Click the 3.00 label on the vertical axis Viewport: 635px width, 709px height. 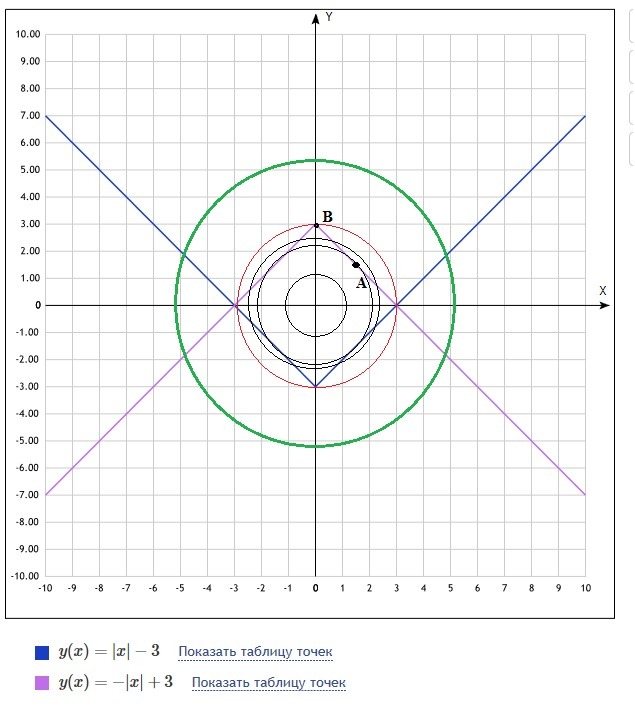(x=30, y=224)
